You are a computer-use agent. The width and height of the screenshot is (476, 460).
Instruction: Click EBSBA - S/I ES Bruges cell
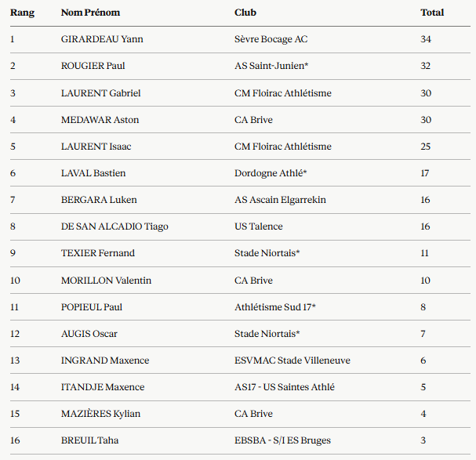282,440
